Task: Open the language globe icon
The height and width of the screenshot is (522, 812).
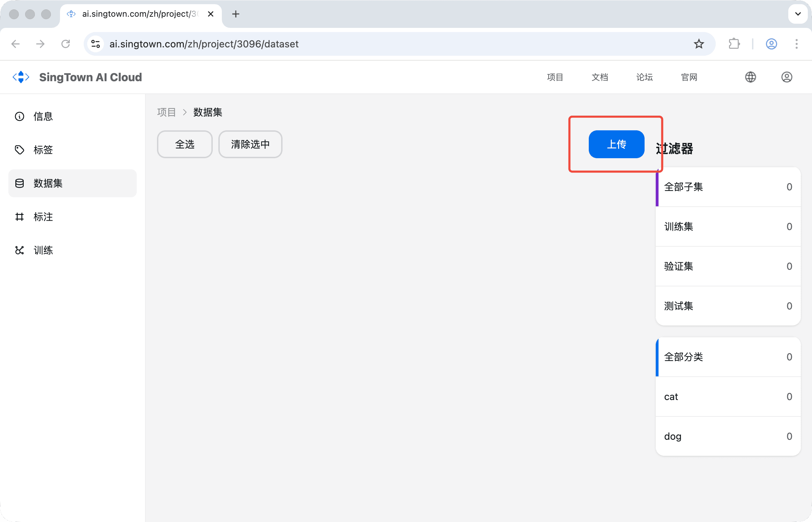Action: (x=750, y=77)
